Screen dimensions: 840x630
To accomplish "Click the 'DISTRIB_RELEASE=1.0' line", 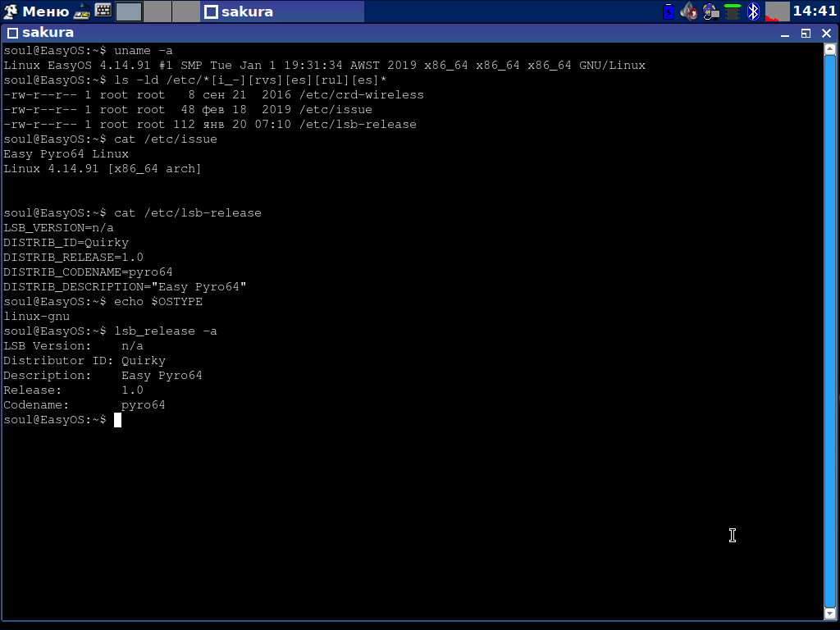I will 73,257.
